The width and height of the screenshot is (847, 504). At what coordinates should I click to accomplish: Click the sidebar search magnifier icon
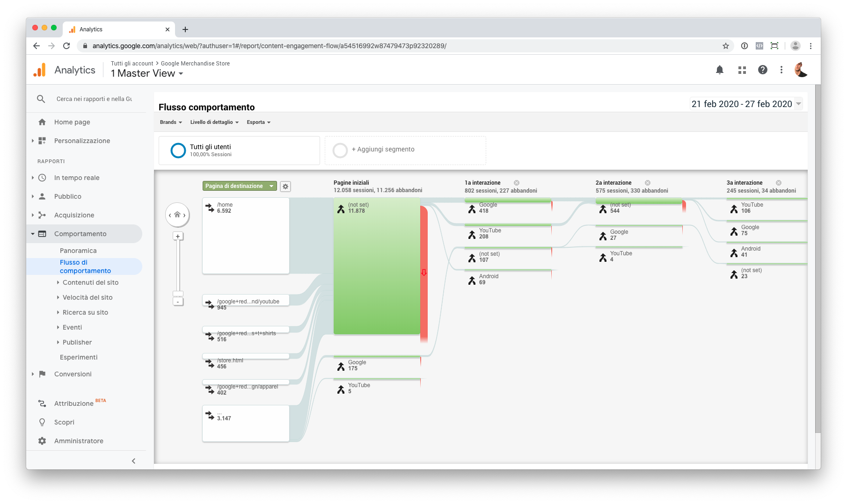[x=41, y=99]
